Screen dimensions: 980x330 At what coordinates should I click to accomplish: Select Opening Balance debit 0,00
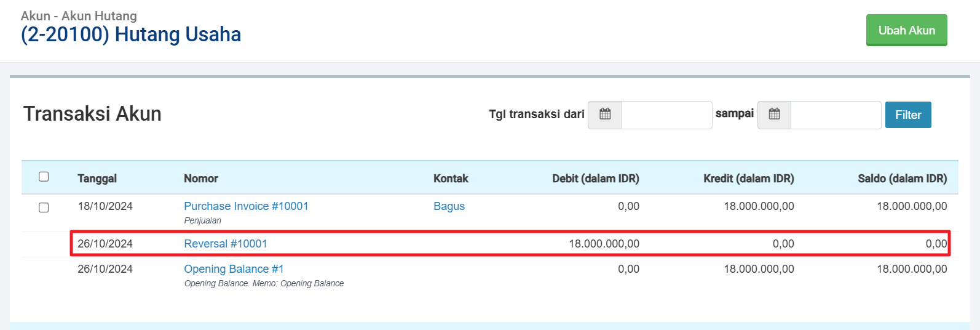tap(628, 269)
